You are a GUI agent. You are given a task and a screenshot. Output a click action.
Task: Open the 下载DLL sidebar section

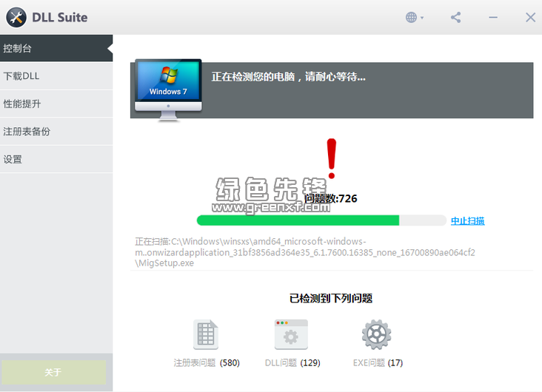pyautogui.click(x=56, y=76)
